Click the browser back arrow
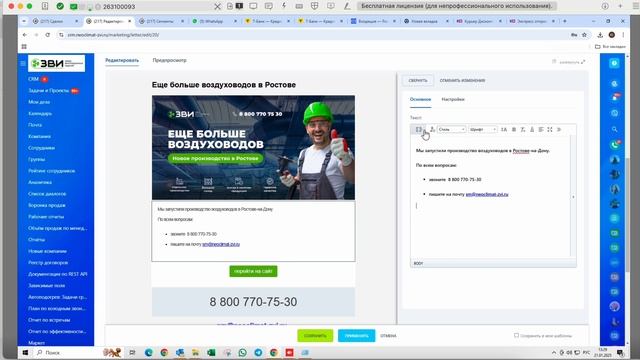 [25, 35]
